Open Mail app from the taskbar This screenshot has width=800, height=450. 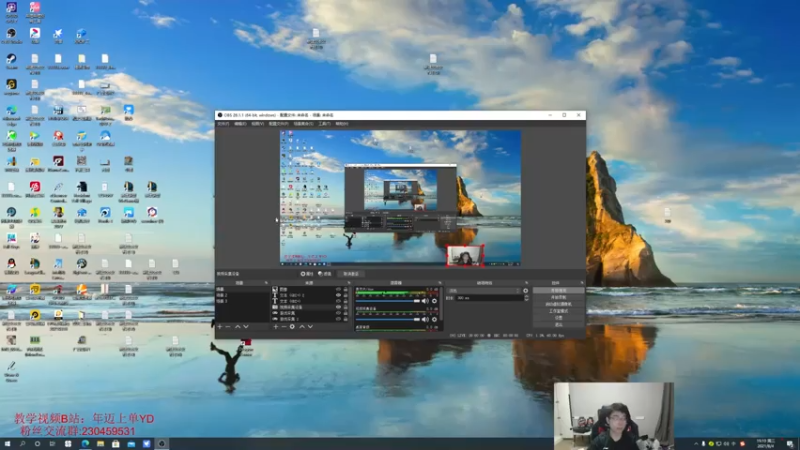131,444
